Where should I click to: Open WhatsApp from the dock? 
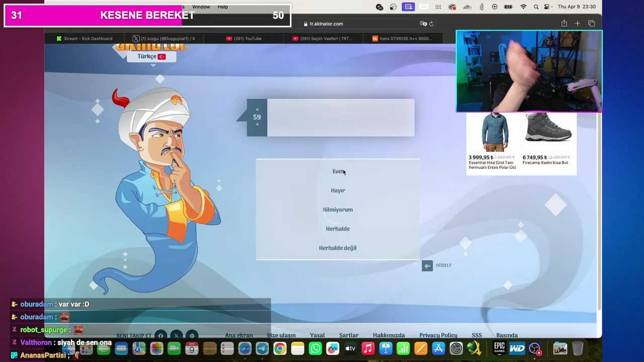click(315, 348)
